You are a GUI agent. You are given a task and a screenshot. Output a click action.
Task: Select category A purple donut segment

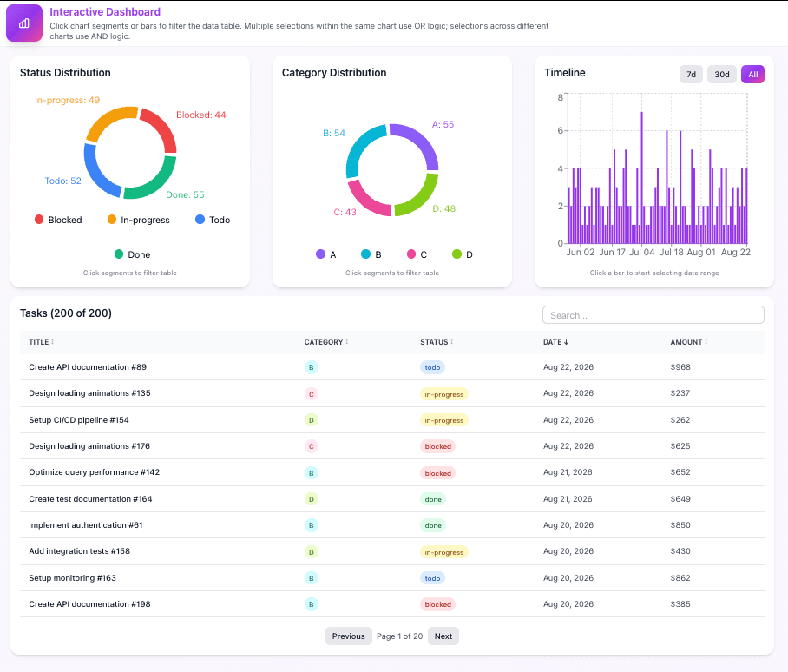pos(419,142)
